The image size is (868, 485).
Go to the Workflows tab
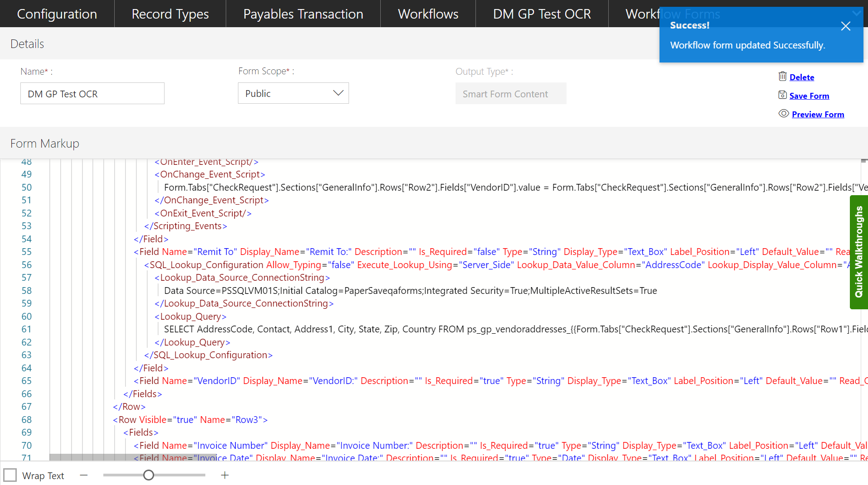click(x=428, y=14)
